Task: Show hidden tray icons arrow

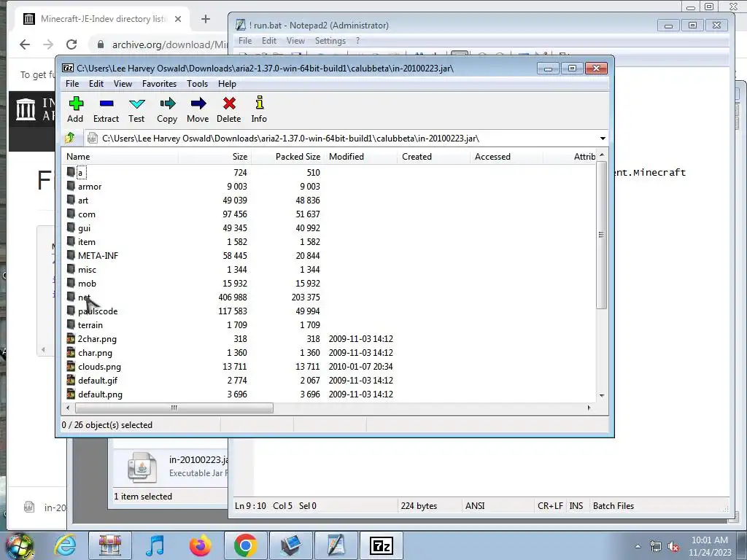Action: point(638,547)
